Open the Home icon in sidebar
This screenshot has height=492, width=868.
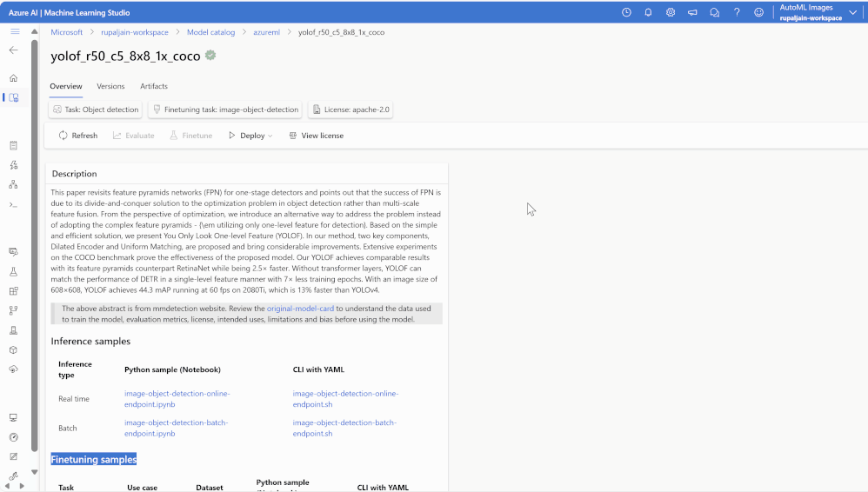click(x=14, y=78)
